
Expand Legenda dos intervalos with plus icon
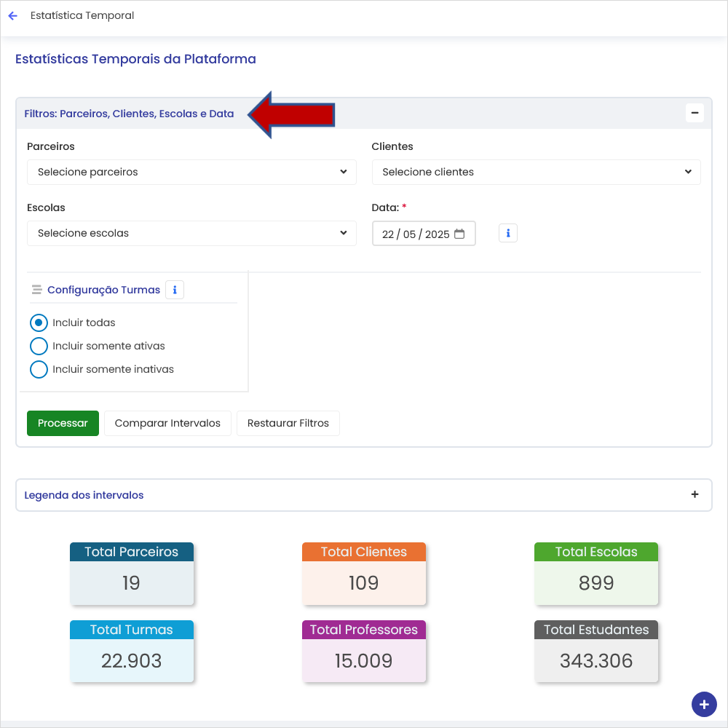pyautogui.click(x=695, y=494)
